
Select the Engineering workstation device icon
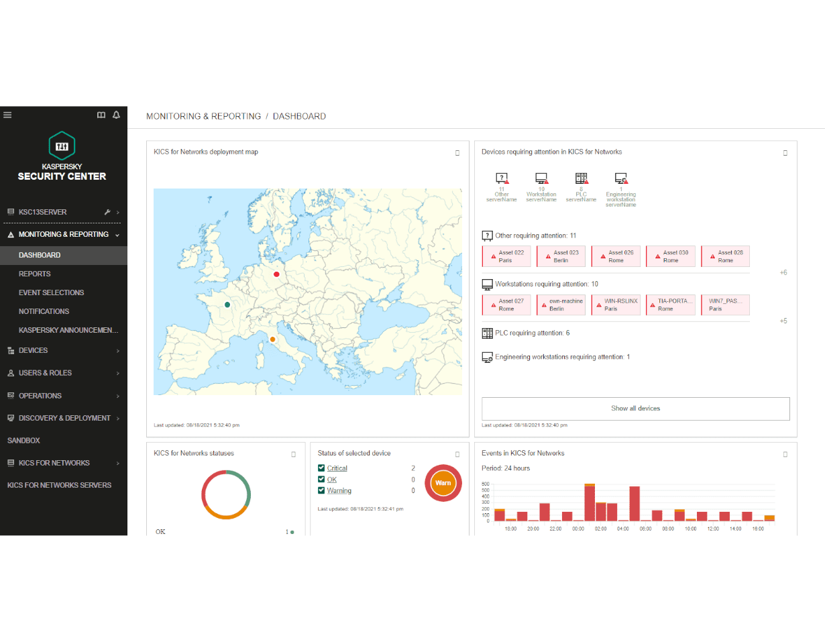pos(620,178)
